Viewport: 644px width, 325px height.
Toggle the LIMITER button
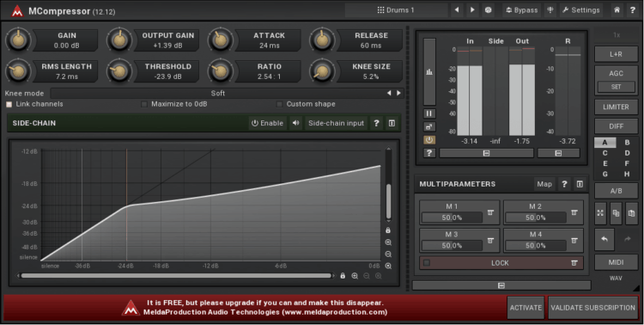tap(616, 107)
